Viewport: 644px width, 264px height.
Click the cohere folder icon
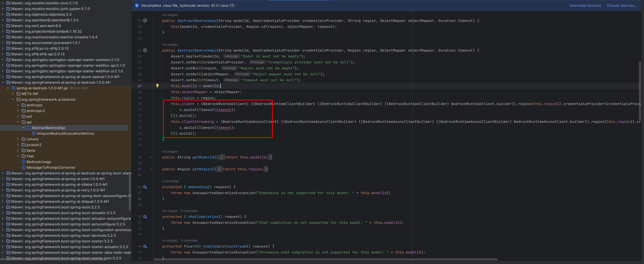coord(24,139)
